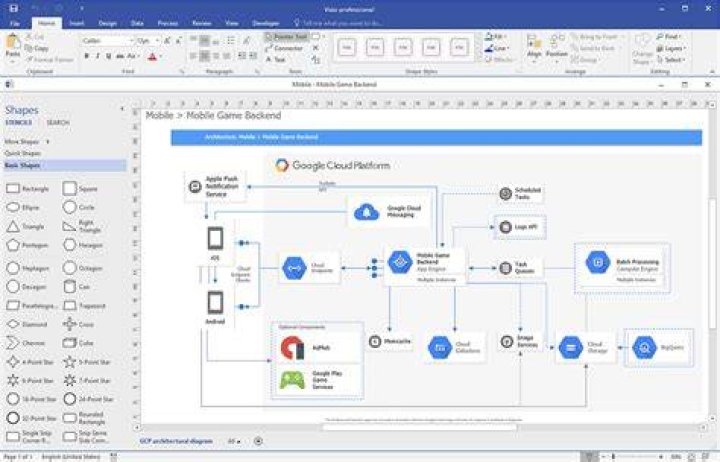This screenshot has height=462, width=720.
Task: Pick the Circle shape
Action: 79,208
